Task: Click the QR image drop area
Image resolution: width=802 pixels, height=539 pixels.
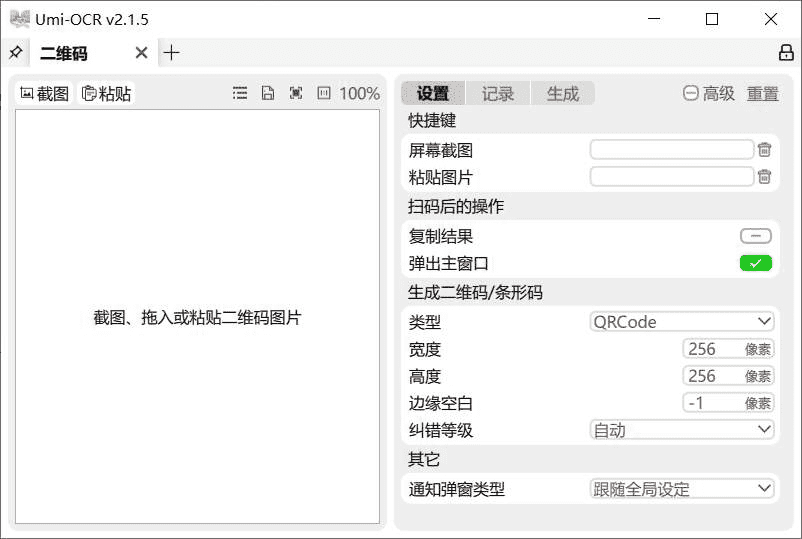Action: pos(197,317)
